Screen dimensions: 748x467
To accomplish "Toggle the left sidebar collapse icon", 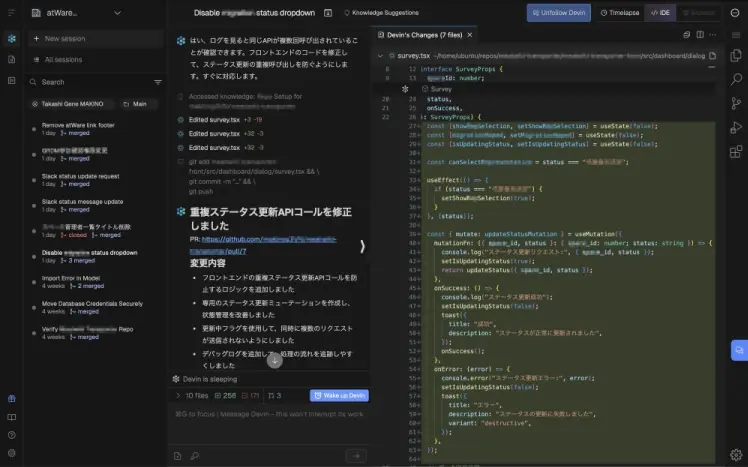I will point(11,13).
